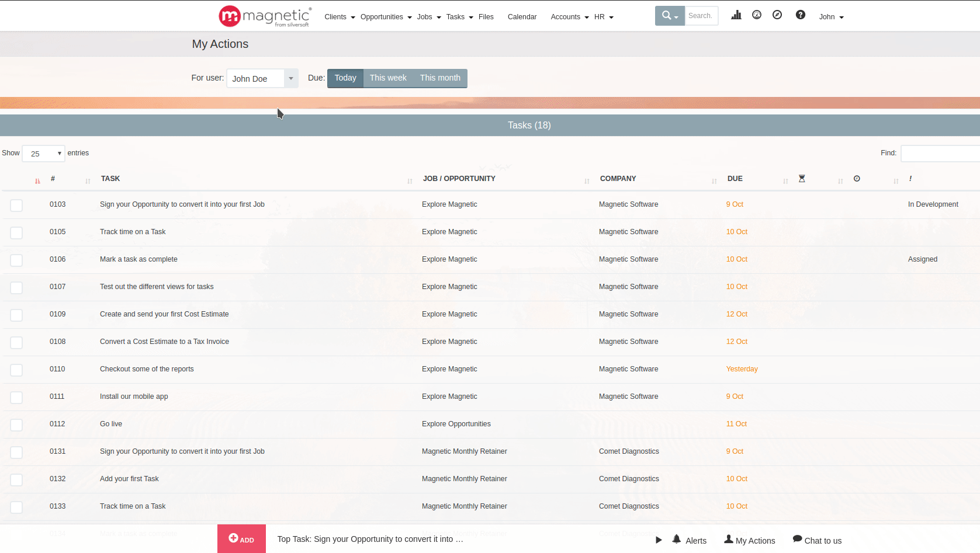Sort by the COMPANY column header
The height and width of the screenshot is (553, 980).
pos(618,179)
